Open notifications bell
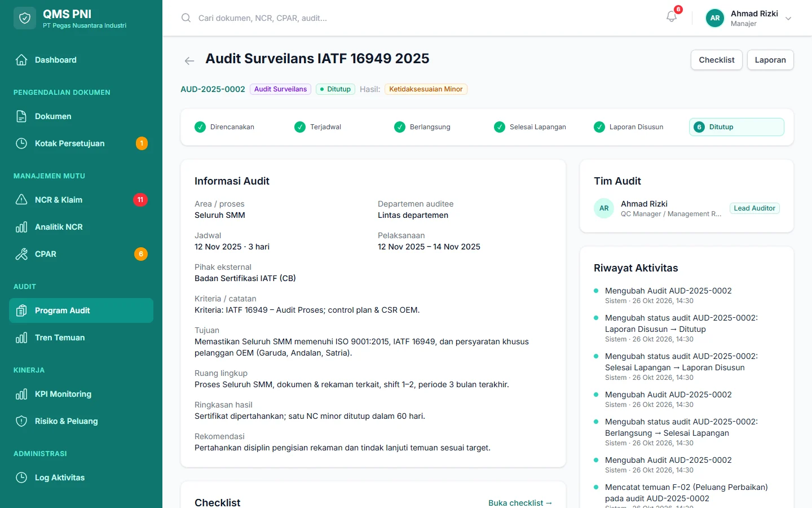Image resolution: width=812 pixels, height=508 pixels. point(672,17)
